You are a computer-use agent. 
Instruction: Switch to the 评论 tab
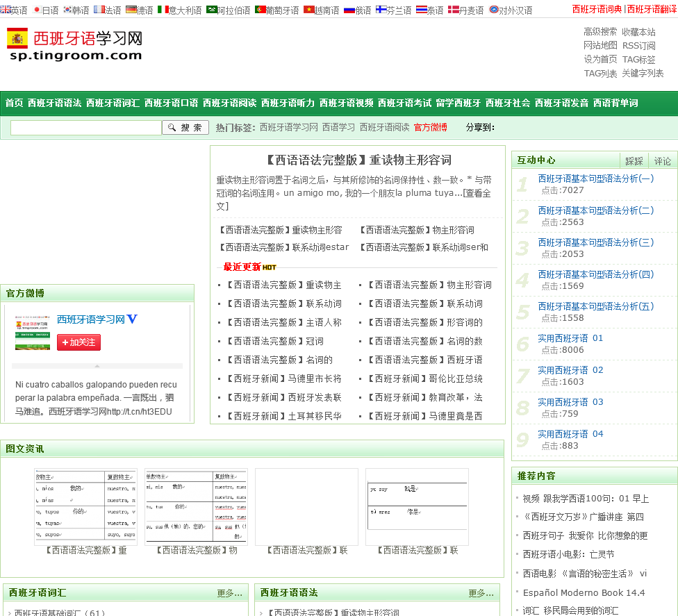pos(663,161)
